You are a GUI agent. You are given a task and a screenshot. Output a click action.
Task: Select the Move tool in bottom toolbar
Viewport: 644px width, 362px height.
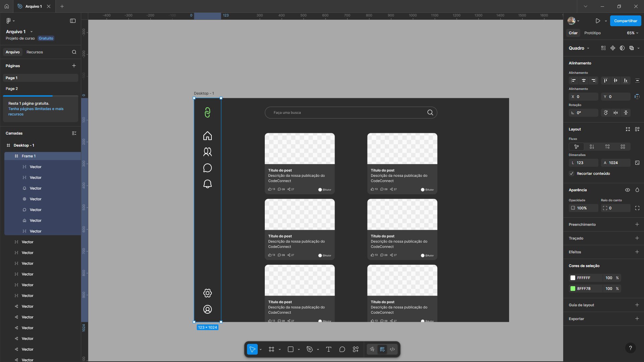[x=252, y=349]
